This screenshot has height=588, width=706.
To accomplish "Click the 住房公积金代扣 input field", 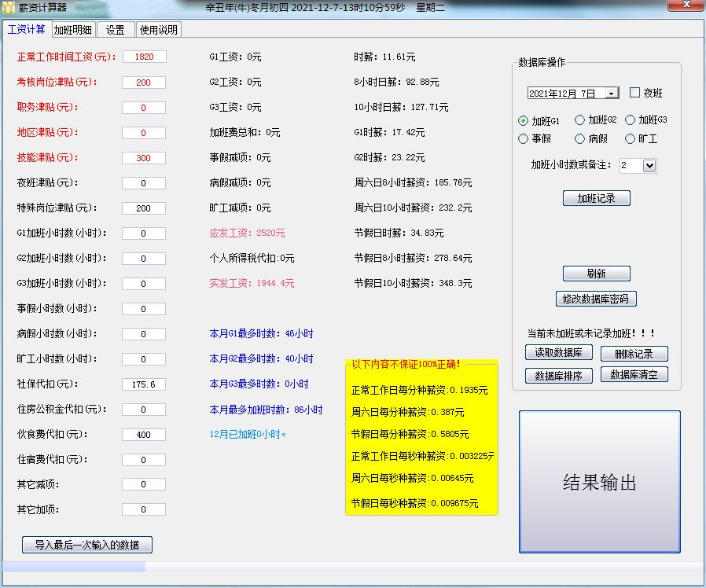I will point(144,410).
